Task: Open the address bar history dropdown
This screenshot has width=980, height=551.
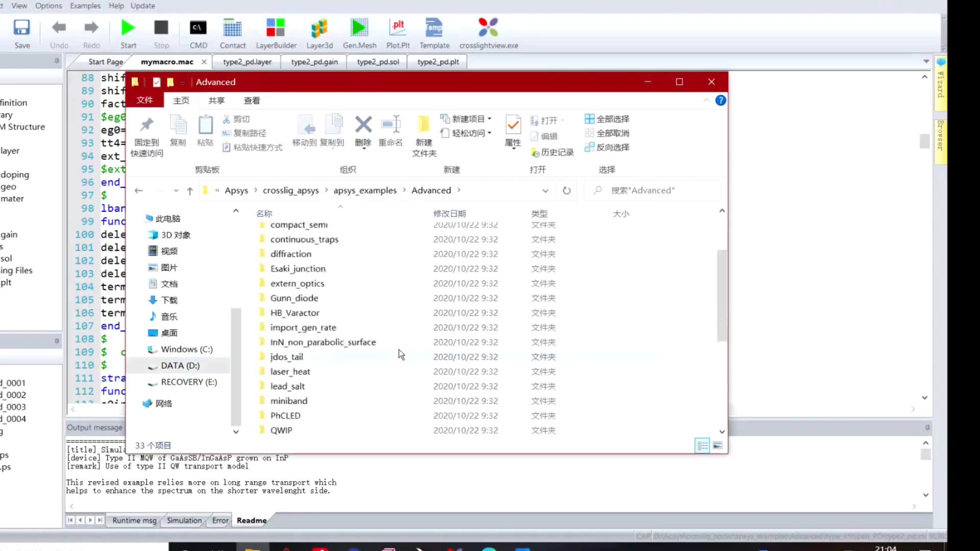Action: coord(545,190)
